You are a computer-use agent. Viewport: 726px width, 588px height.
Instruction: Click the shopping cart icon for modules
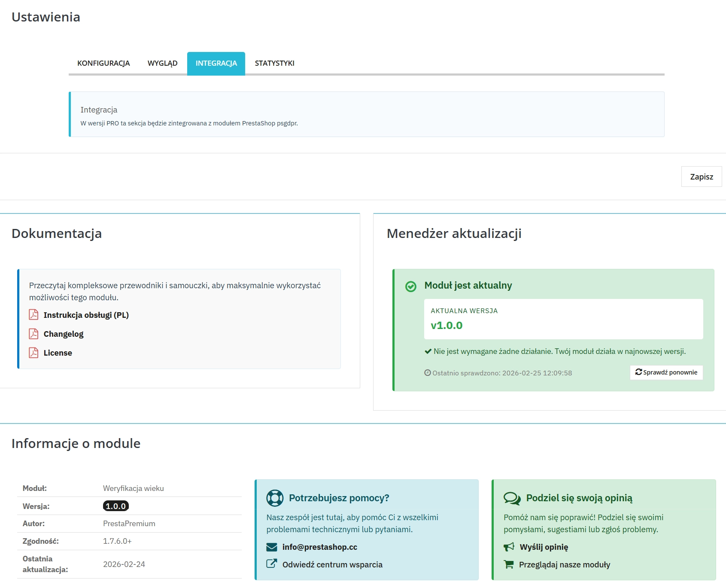(509, 564)
